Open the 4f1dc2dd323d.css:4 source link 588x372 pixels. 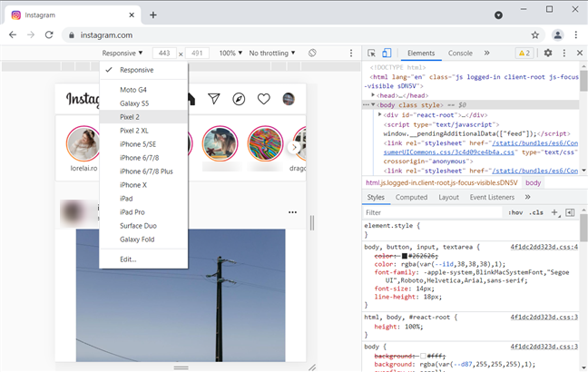pyautogui.click(x=544, y=246)
